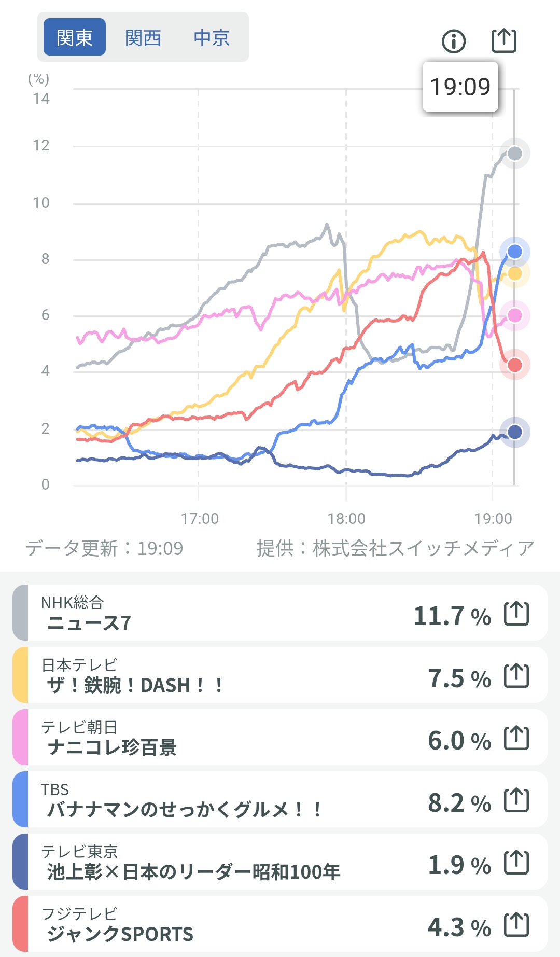Click the blue TBS data point on chart

point(514,252)
